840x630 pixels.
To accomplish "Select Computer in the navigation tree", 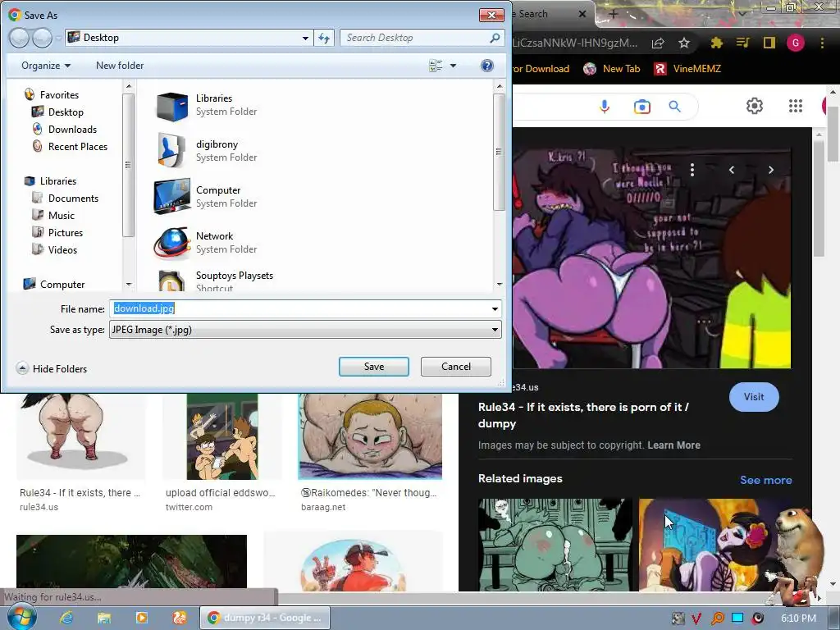I will [x=62, y=285].
